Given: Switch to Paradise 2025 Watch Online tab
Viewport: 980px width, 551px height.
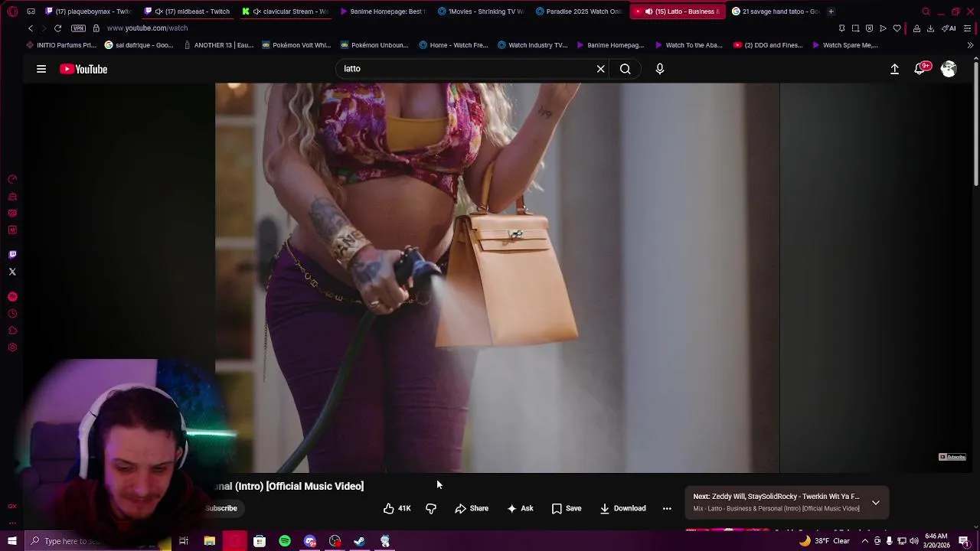Looking at the screenshot, I should point(579,11).
